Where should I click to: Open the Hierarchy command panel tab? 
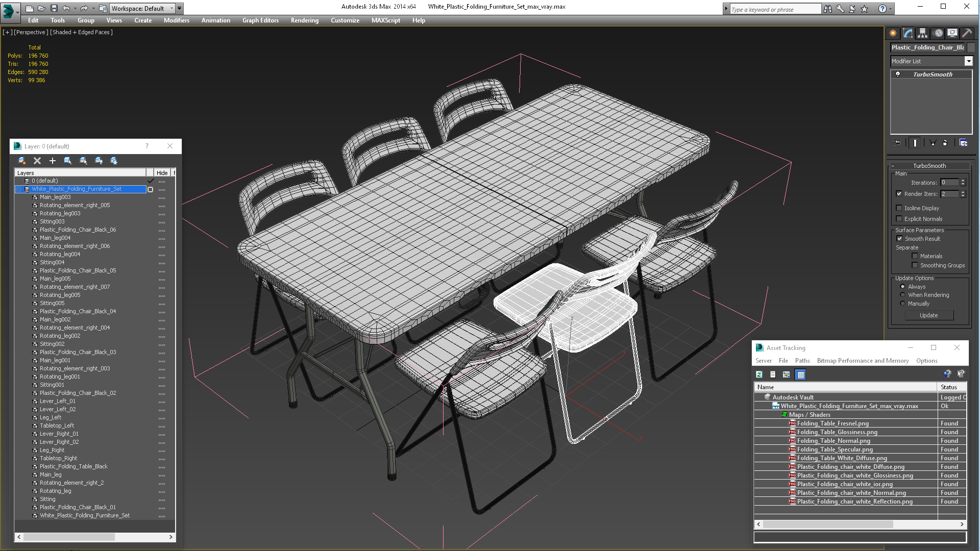click(x=922, y=33)
